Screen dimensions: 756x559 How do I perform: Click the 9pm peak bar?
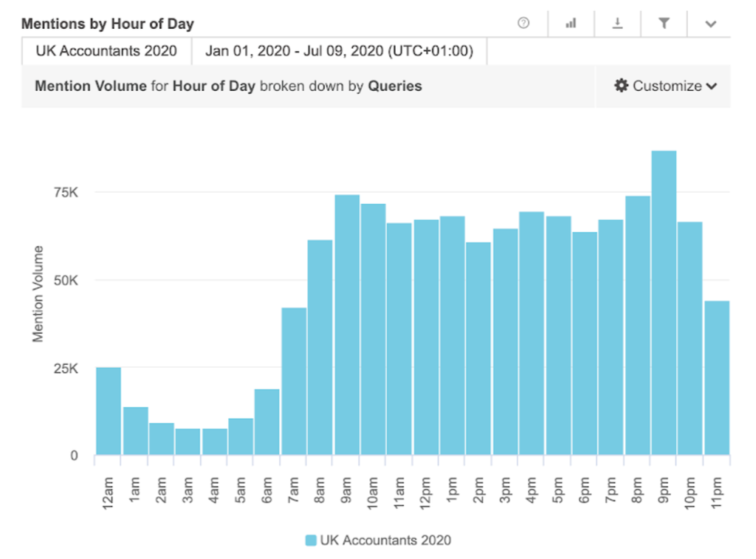coord(664,303)
